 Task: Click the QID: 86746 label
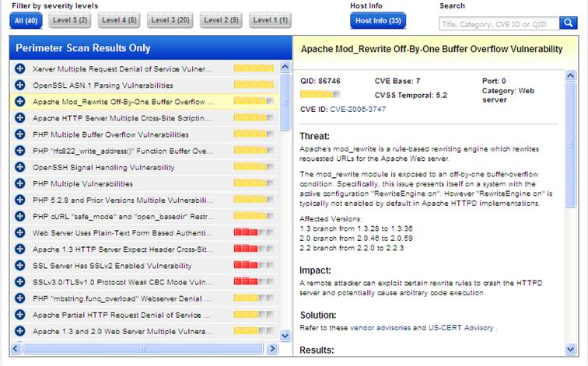coord(320,81)
